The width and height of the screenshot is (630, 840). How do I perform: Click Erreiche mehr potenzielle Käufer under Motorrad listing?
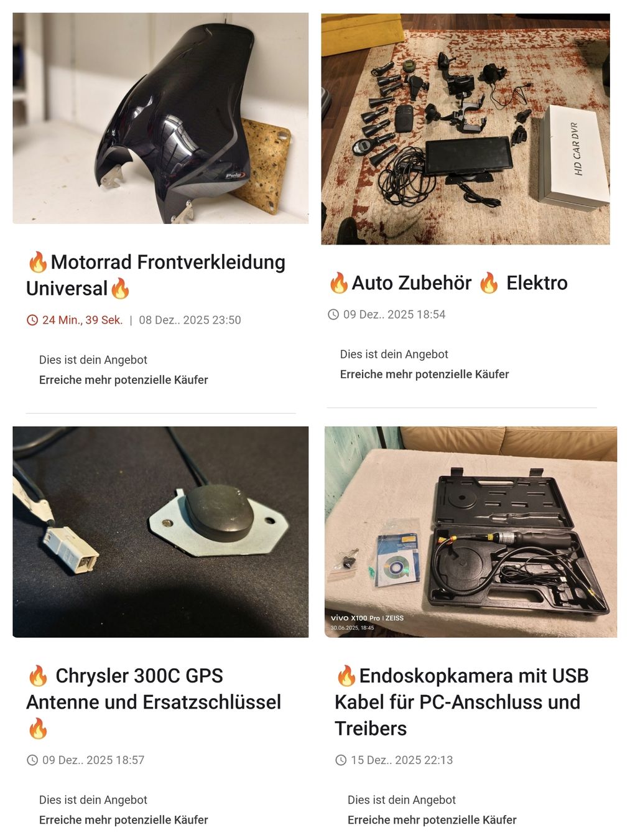124,380
